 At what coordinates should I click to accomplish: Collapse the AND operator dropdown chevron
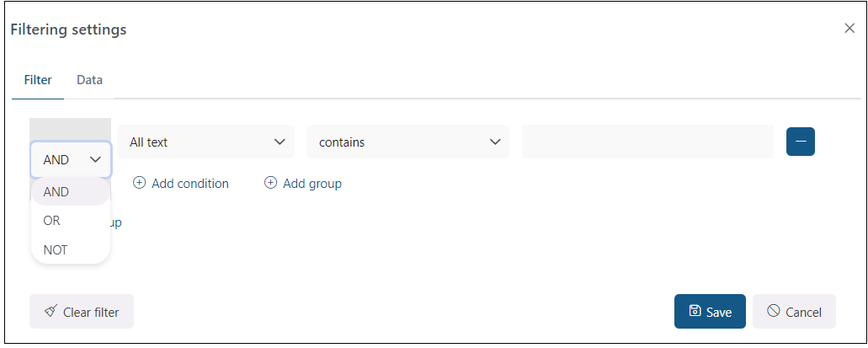pyautogui.click(x=96, y=159)
